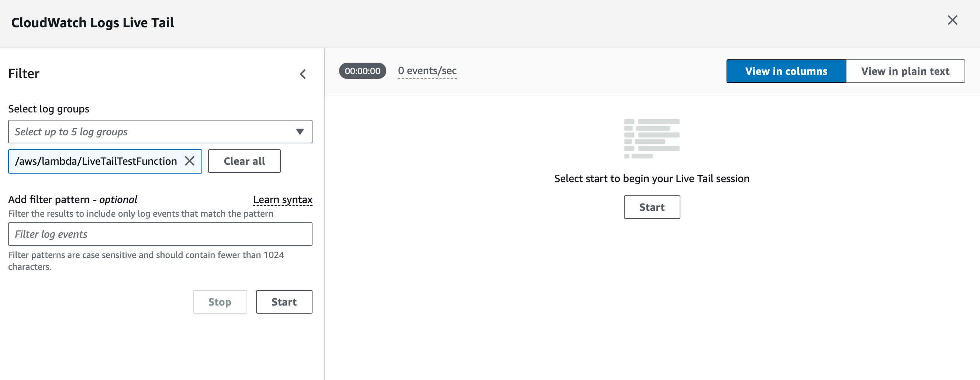Click the log events placeholder illustration

coord(651,138)
